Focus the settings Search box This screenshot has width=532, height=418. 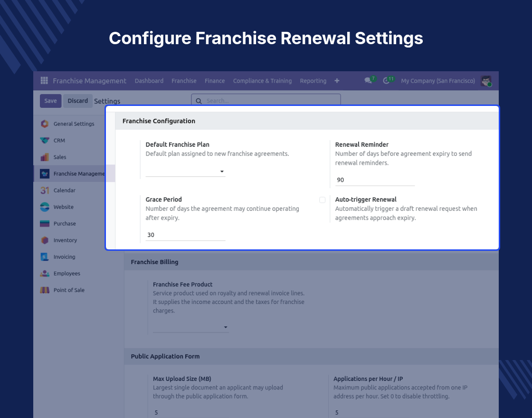[x=266, y=101]
